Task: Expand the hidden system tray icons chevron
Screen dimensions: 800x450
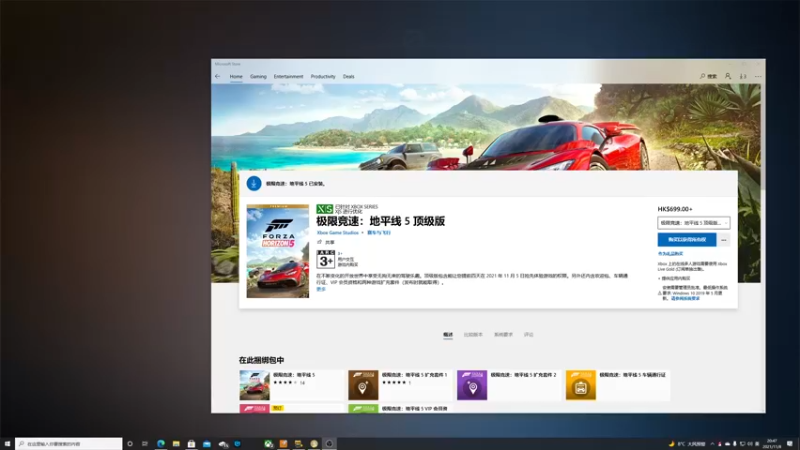Action: click(712, 444)
